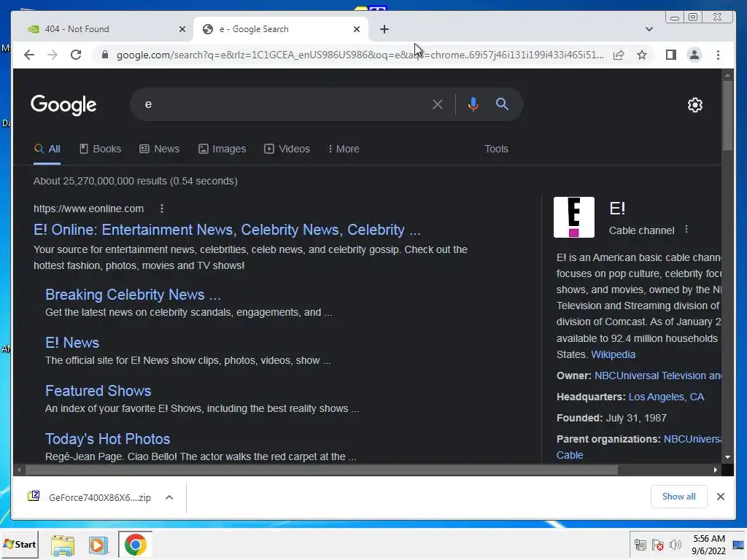
Task: Open the Los Angeles, CA link
Action: click(666, 397)
